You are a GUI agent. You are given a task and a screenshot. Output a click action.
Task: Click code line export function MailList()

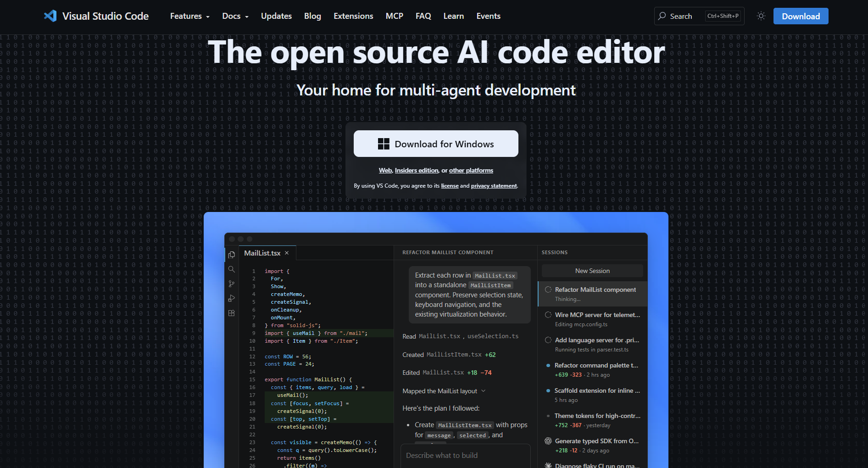[x=308, y=379]
